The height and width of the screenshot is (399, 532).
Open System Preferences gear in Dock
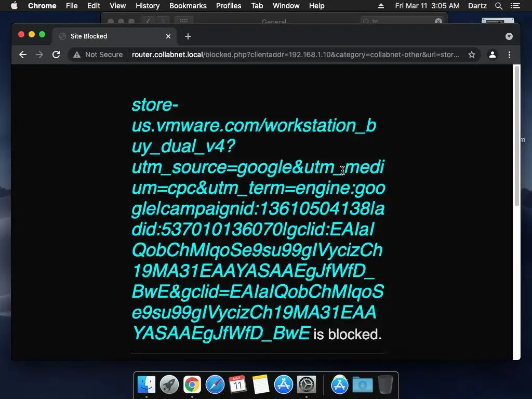pos(307,384)
